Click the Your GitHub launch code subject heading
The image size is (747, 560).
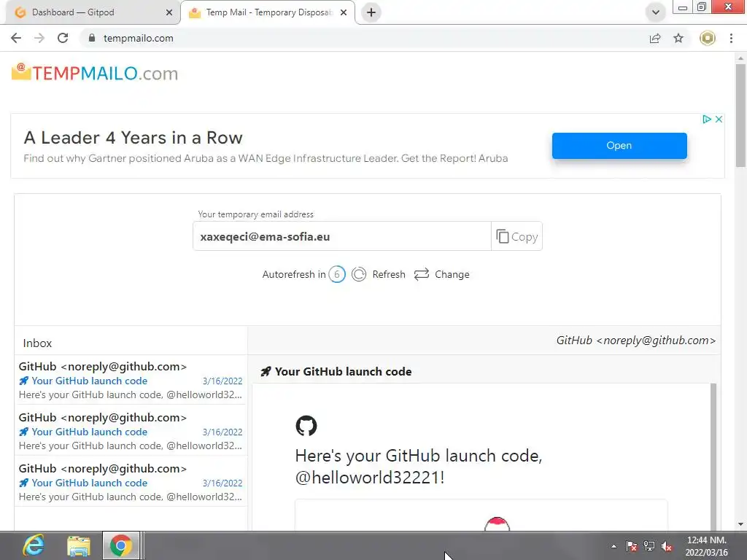point(343,371)
